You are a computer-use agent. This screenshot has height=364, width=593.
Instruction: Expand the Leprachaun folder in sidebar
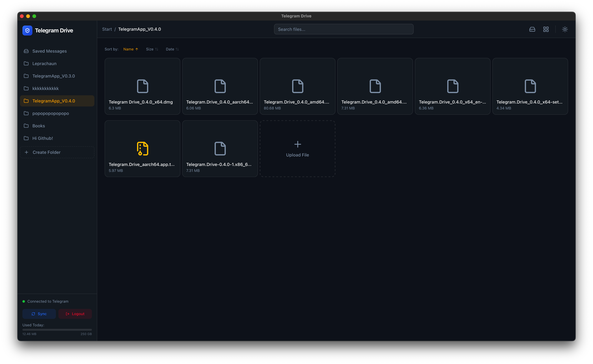[44, 64]
